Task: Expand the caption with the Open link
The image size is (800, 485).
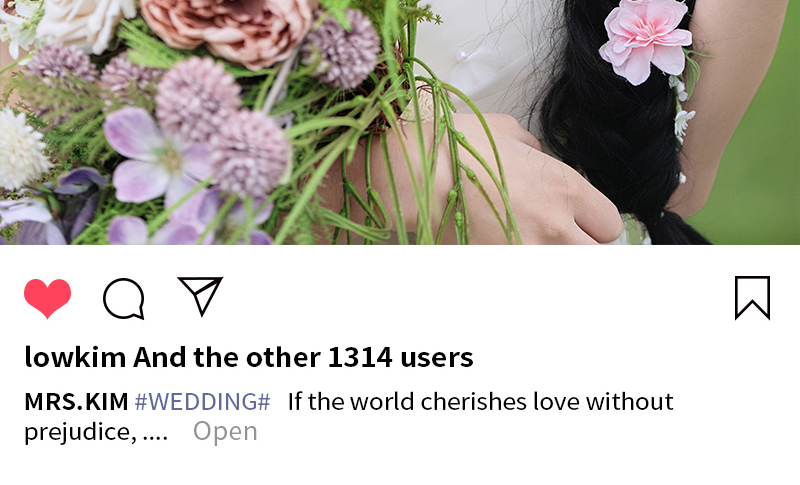Action: (x=225, y=431)
